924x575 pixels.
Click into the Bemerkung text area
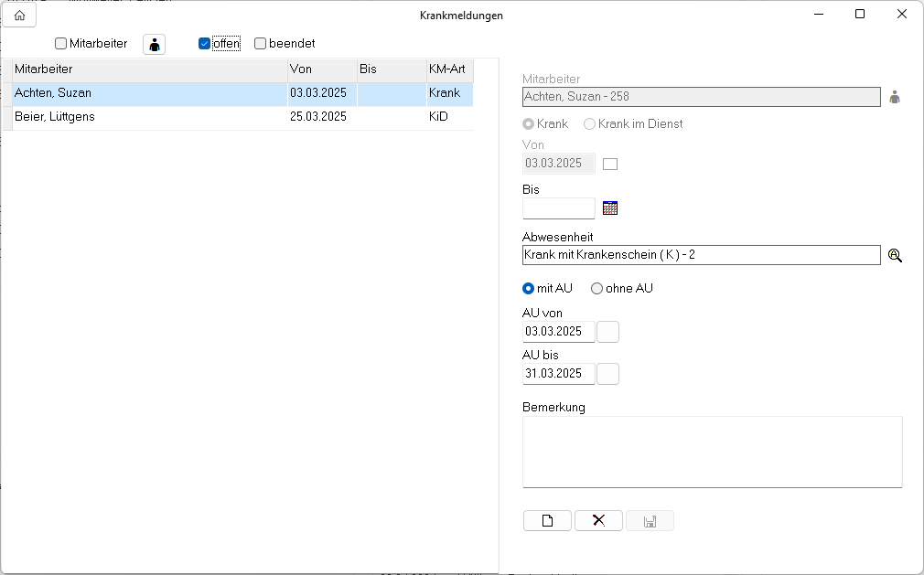712,452
